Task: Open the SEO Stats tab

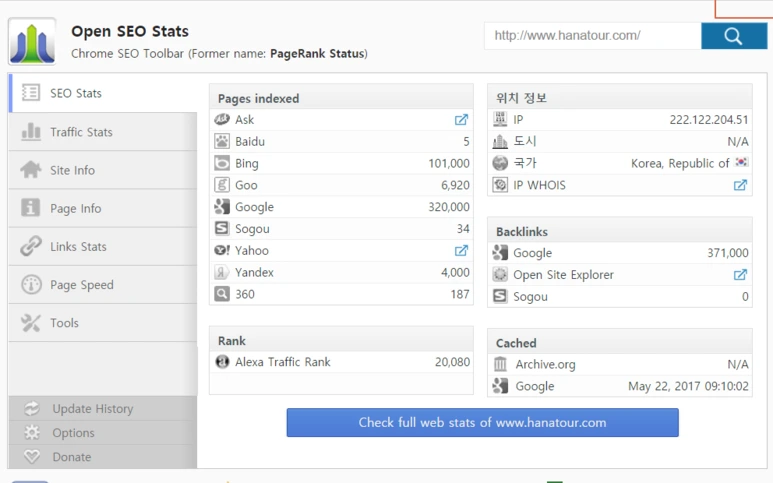Action: (x=103, y=93)
